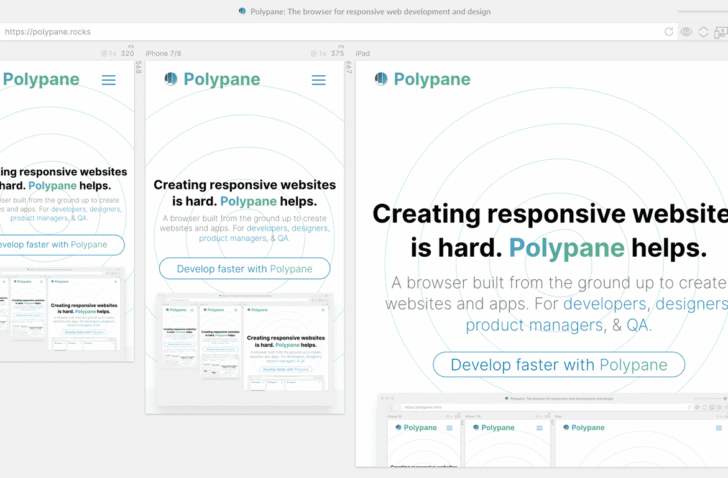
Task: Open 'developers' link in iPad pane
Action: coord(604,304)
